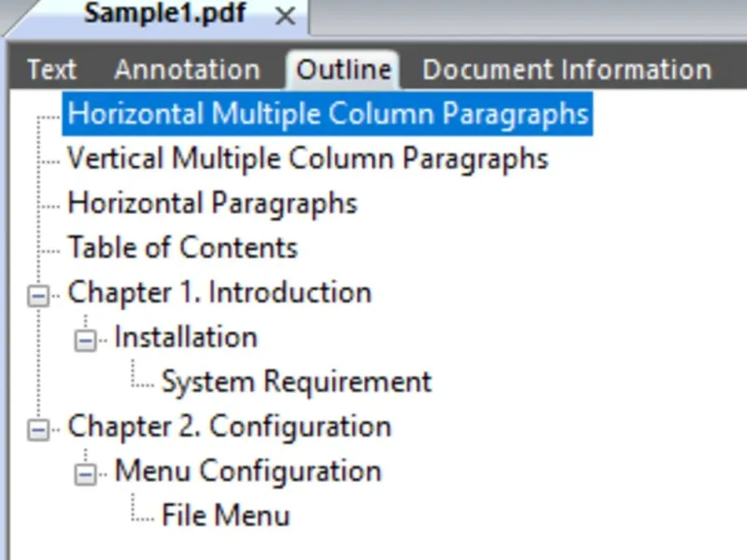
Task: Select the Outline tab
Action: tap(343, 70)
